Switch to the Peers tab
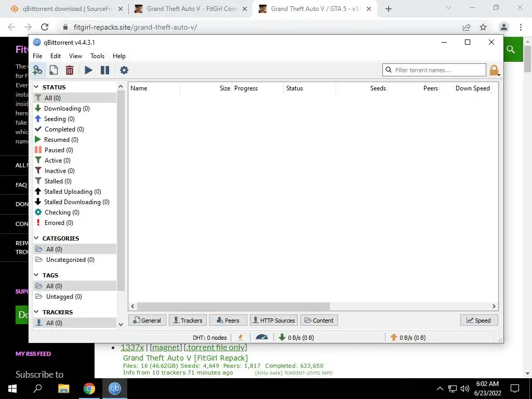The image size is (532, 399). click(x=228, y=320)
